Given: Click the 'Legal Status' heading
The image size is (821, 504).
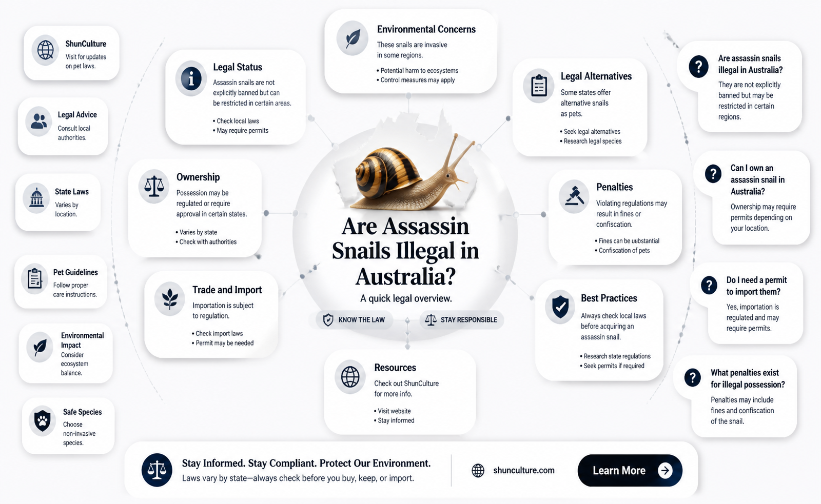Looking at the screenshot, I should coord(238,67).
